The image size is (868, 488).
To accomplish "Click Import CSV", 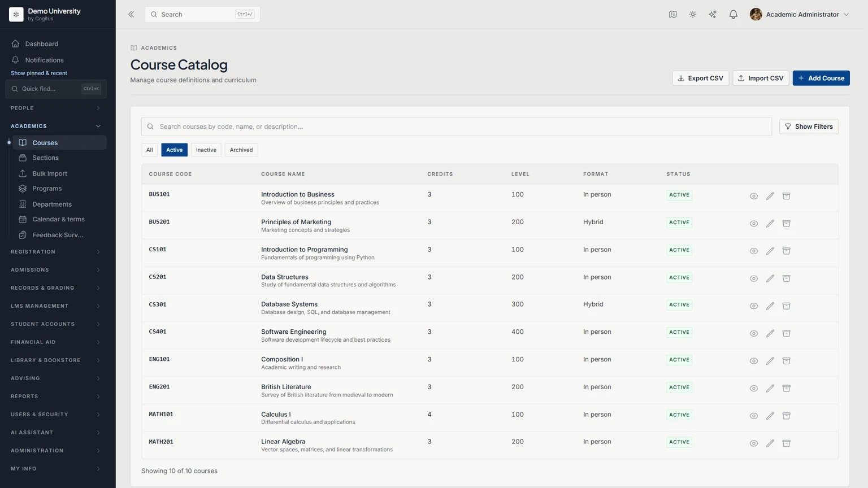I will click(x=761, y=78).
